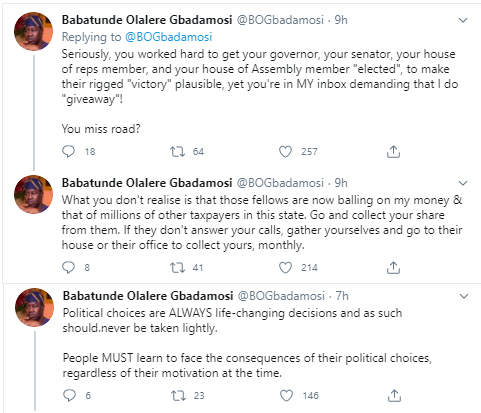The height and width of the screenshot is (413, 481).
Task: Reply to the tweet with 8 comments
Action: point(69,268)
